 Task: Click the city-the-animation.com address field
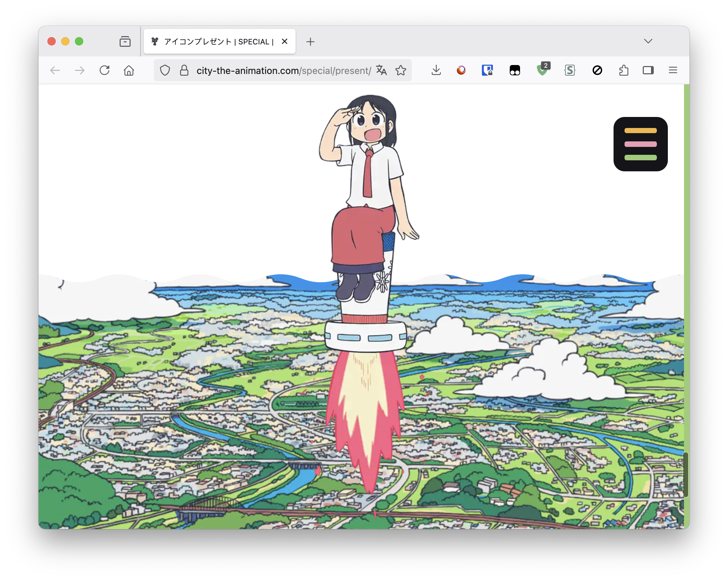pos(284,71)
